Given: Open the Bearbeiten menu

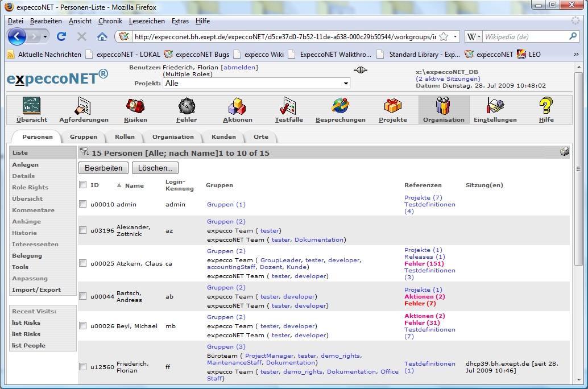Looking at the screenshot, I should click(45, 21).
